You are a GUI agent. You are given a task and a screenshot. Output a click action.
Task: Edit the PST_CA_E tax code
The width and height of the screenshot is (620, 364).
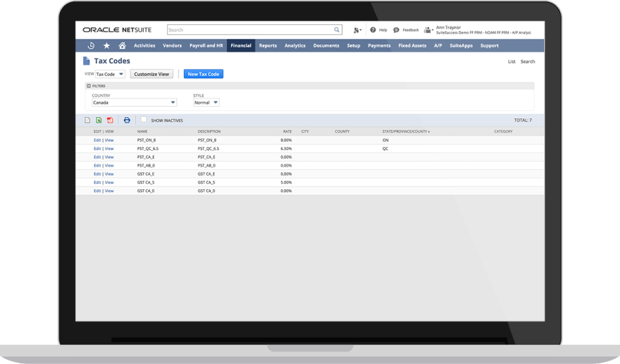97,157
